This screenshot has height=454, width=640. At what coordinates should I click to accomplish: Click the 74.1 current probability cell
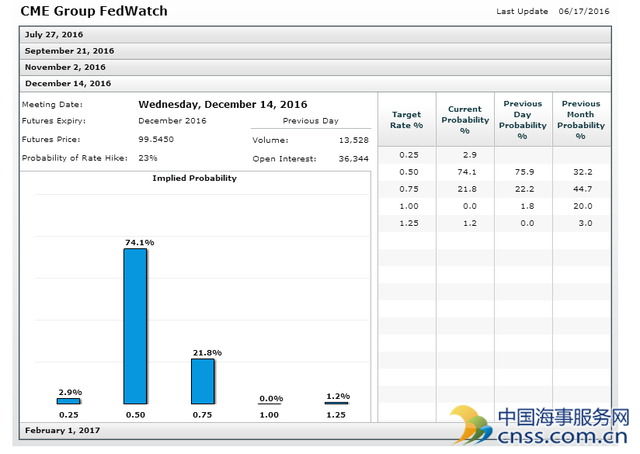coord(467,172)
